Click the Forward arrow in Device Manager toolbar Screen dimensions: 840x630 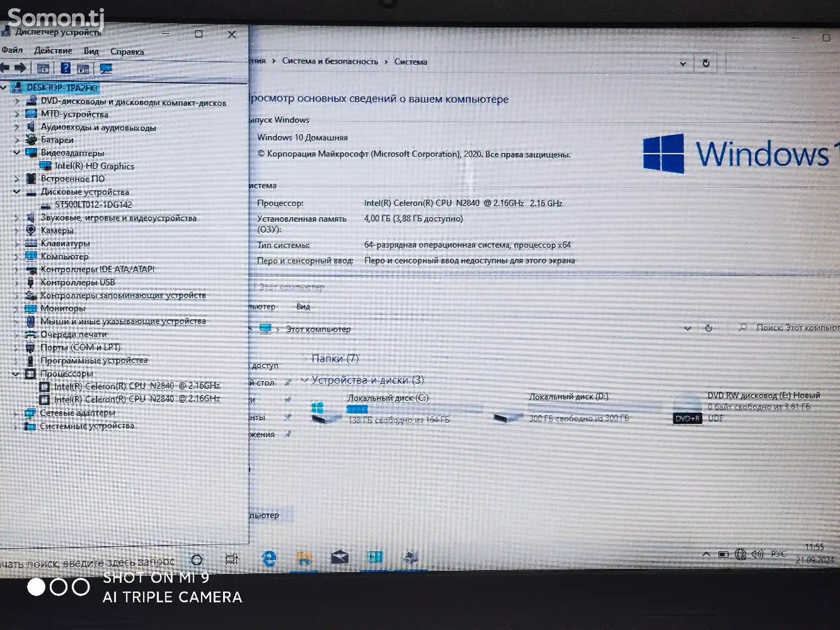click(20, 68)
